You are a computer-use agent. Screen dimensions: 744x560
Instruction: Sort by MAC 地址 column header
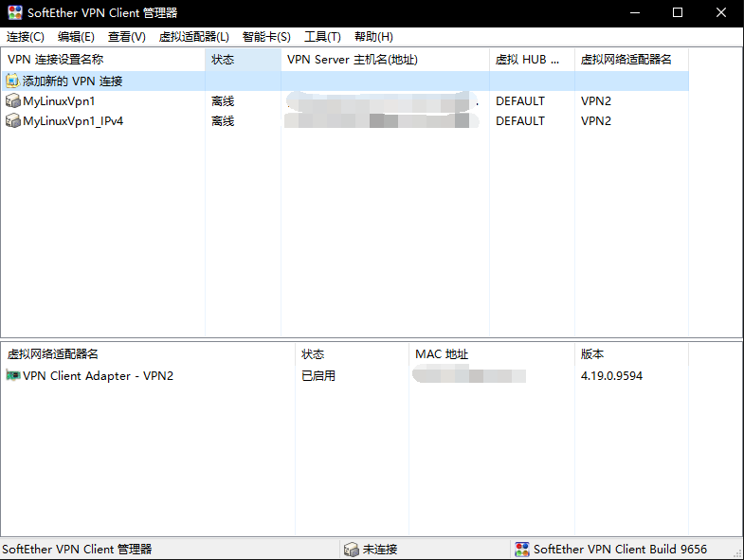(x=492, y=354)
